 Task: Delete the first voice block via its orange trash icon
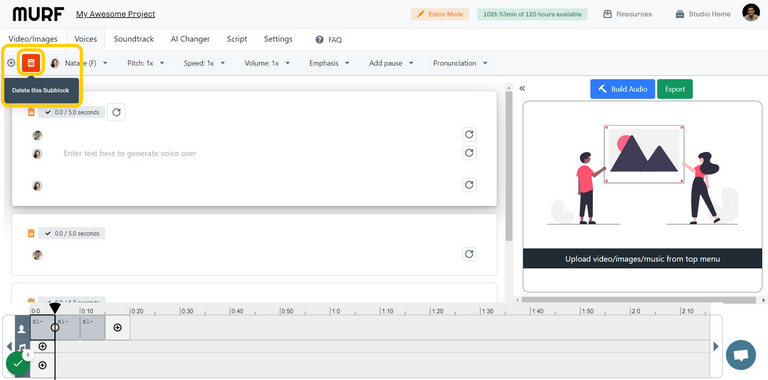click(31, 112)
